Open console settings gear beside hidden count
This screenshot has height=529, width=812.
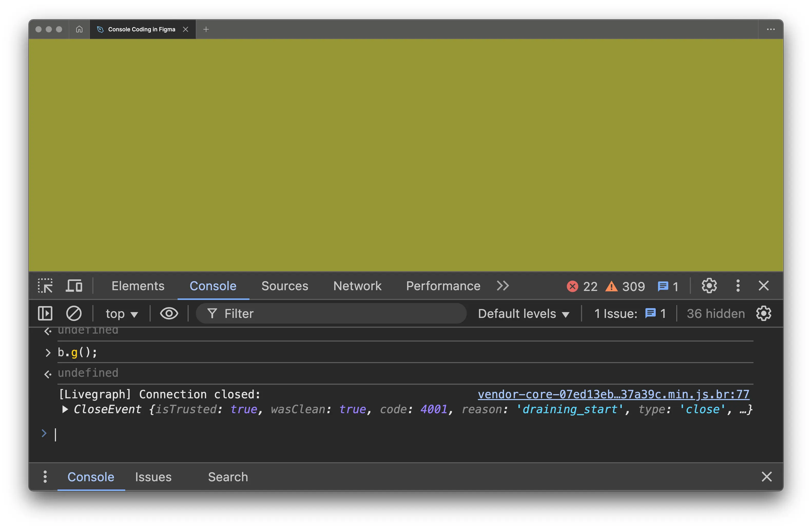pyautogui.click(x=763, y=314)
